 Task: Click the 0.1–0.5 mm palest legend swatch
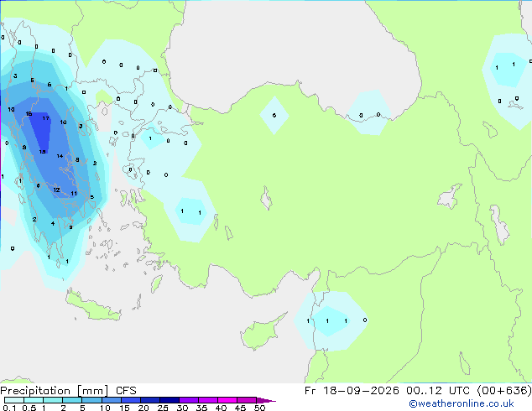pyautogui.click(x=14, y=400)
